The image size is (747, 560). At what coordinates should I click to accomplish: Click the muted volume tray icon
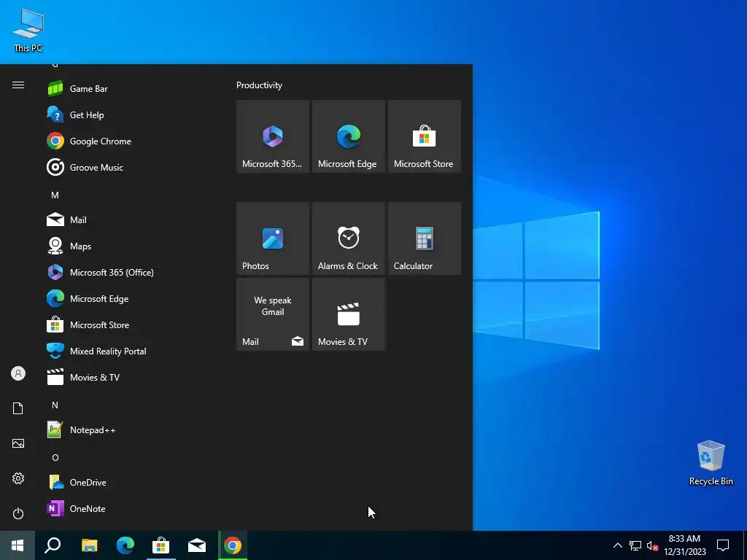coord(652,545)
